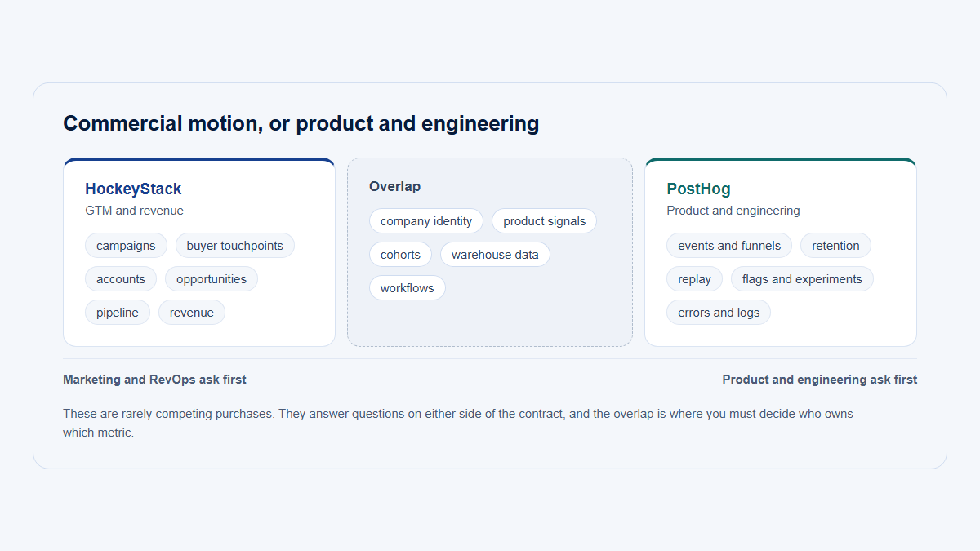This screenshot has width=980, height=551.
Task: Click 'Product and engineering ask first' label
Action: (820, 380)
